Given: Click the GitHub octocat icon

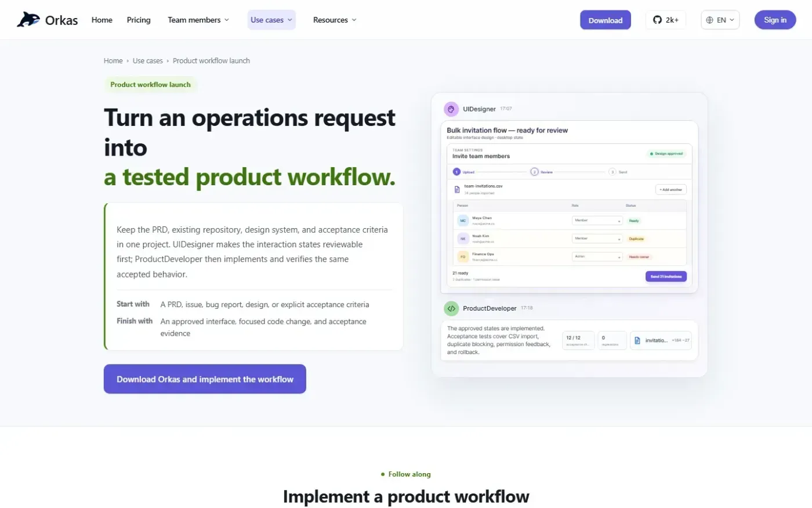Looking at the screenshot, I should 657,20.
